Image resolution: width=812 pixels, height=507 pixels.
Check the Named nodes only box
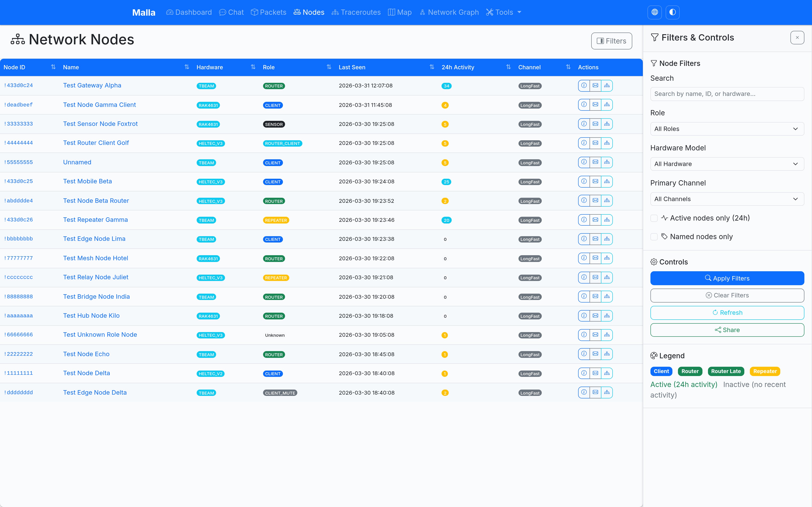pyautogui.click(x=654, y=237)
